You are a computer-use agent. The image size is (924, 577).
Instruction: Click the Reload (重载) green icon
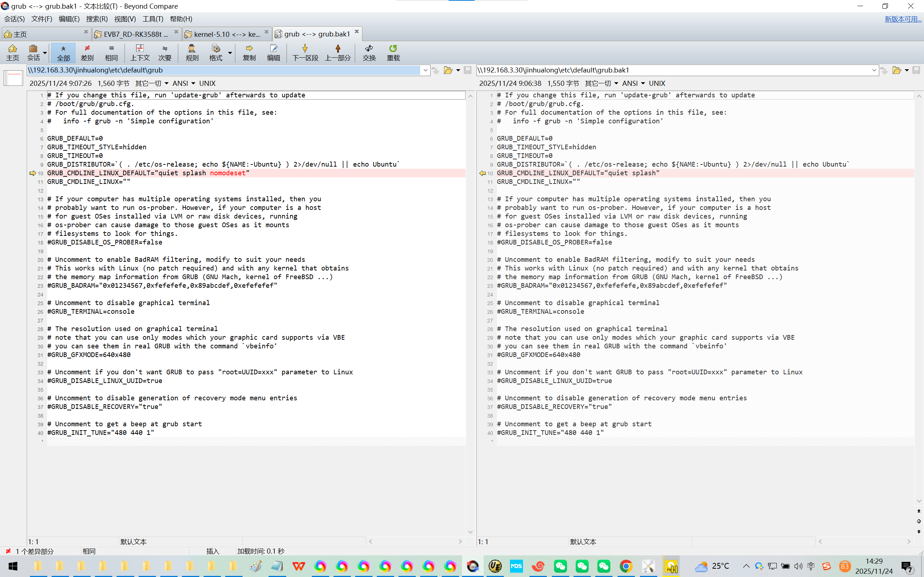(393, 49)
